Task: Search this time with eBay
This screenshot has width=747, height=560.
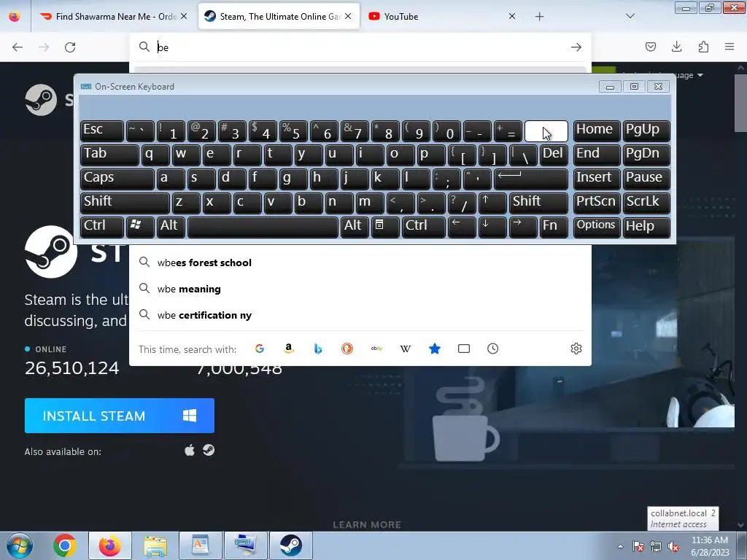Action: (376, 349)
